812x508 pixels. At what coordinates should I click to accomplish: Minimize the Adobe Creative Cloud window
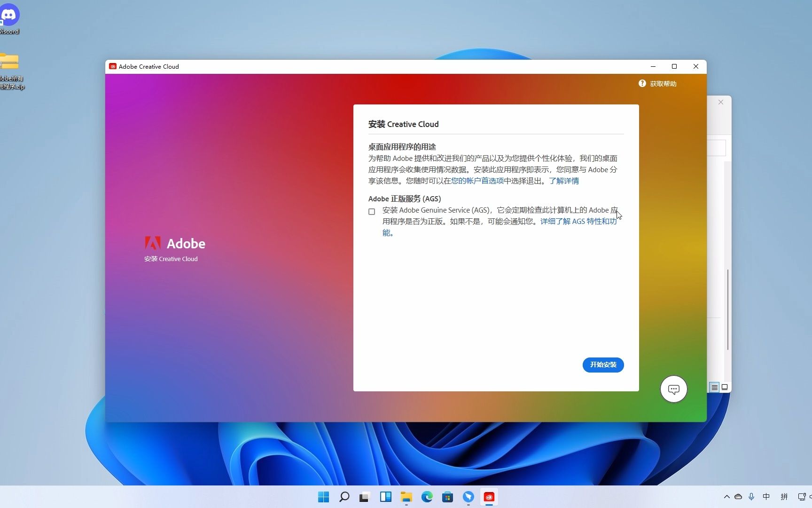tap(653, 66)
